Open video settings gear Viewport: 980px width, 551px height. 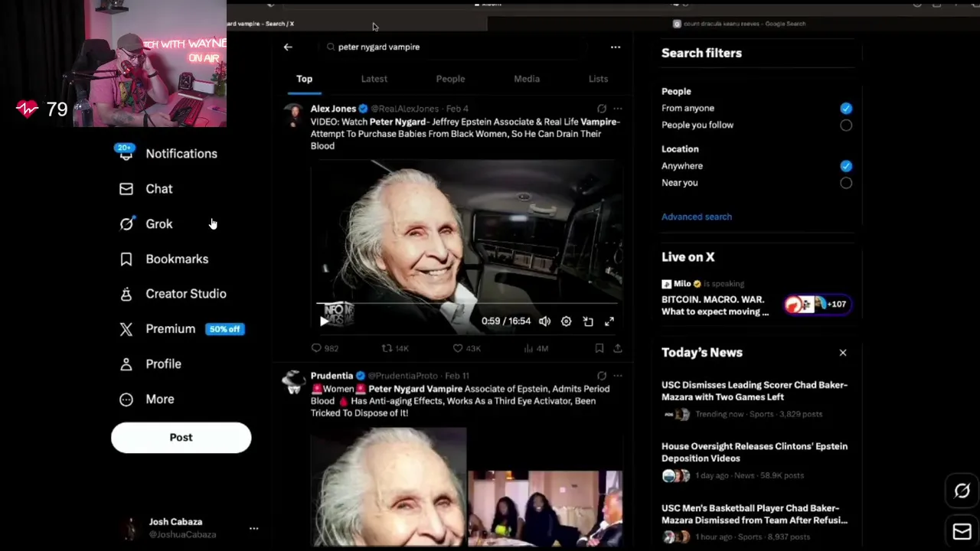point(566,321)
